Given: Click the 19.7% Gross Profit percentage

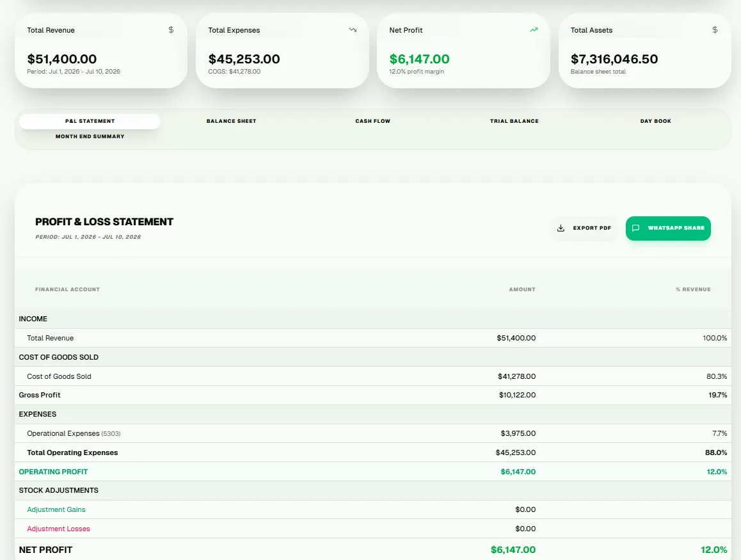Looking at the screenshot, I should pos(717,395).
